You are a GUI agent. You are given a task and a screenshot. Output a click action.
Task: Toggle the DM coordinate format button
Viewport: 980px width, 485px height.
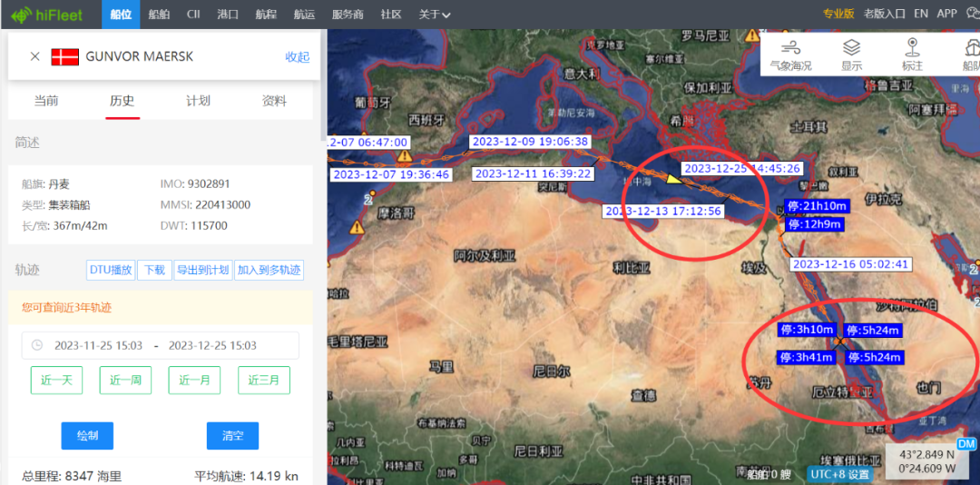point(966,444)
